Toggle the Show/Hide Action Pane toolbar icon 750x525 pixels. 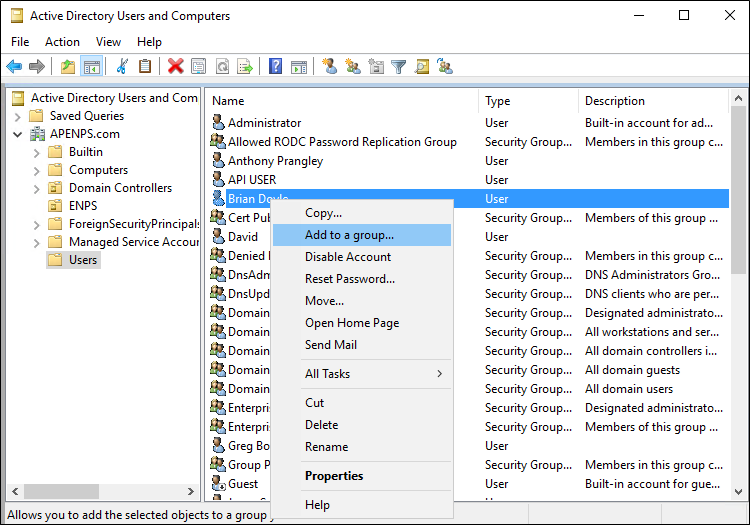click(299, 66)
